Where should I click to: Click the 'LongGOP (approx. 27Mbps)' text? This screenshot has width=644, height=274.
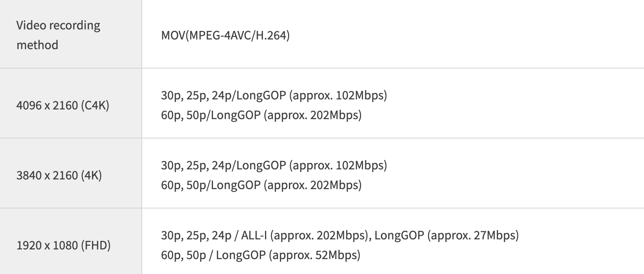pos(446,235)
